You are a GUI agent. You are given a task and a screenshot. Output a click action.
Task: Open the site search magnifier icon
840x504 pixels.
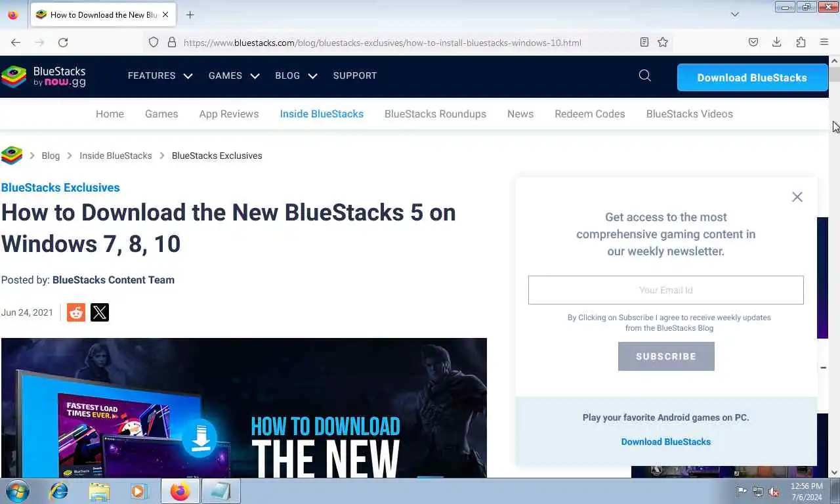click(x=645, y=75)
